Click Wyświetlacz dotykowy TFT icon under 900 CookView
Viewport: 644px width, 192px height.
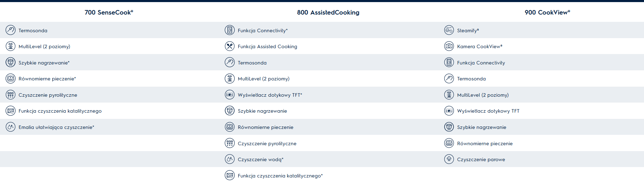click(x=449, y=111)
